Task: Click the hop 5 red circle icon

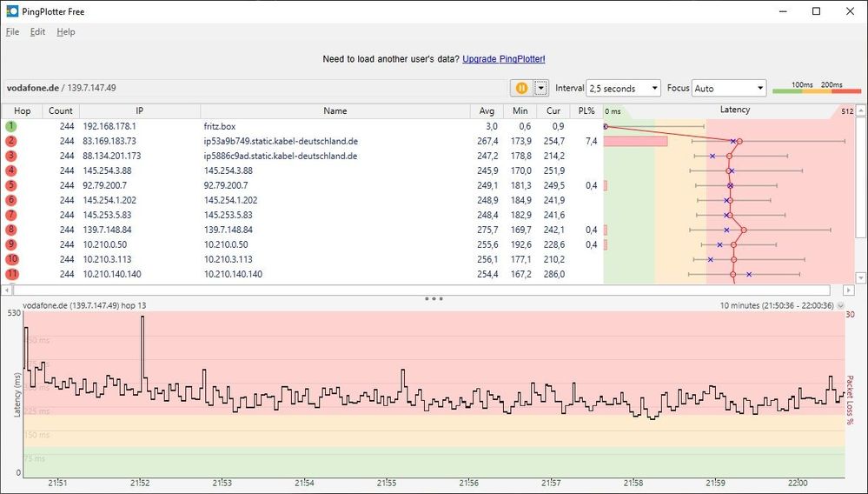Action: [x=11, y=185]
